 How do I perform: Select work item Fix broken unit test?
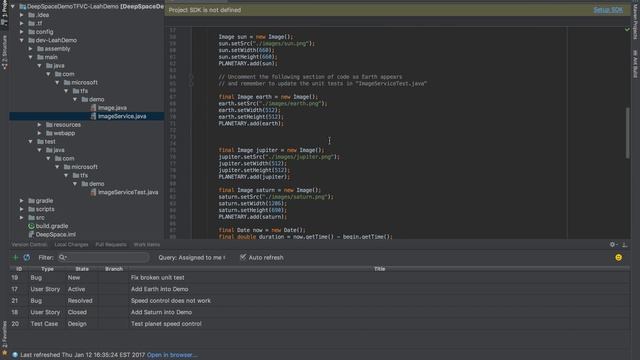pyautogui.click(x=320, y=278)
